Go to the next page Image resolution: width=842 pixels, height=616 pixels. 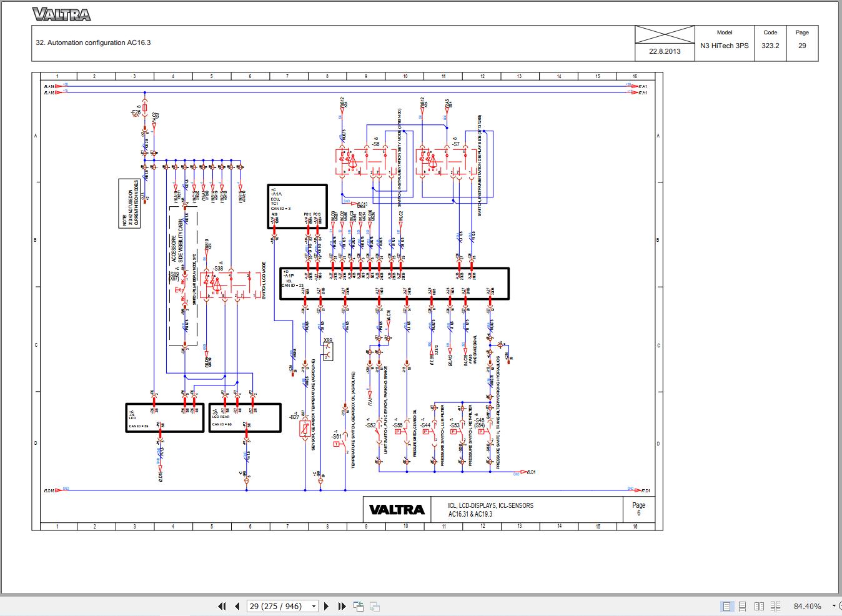pyautogui.click(x=326, y=606)
